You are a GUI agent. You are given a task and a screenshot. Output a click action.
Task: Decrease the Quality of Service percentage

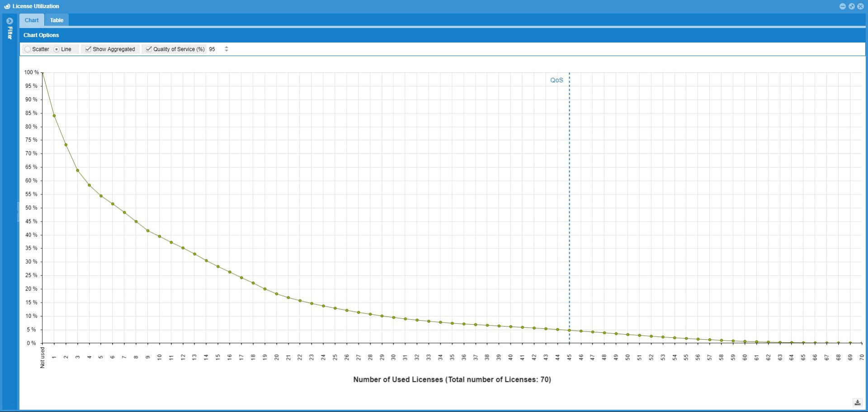click(226, 51)
